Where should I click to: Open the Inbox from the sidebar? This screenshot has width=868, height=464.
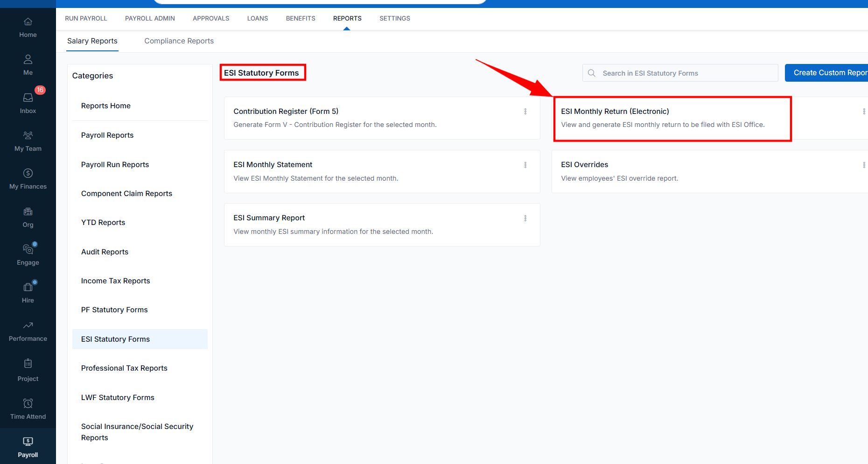[28, 102]
